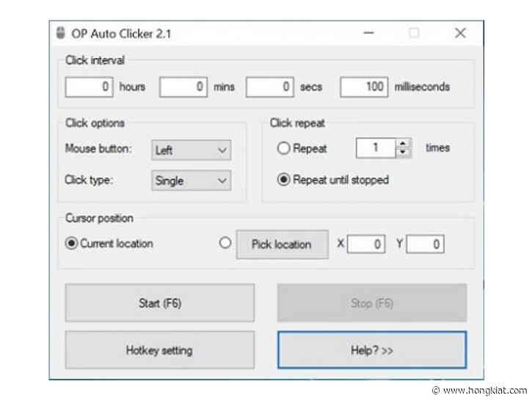The image size is (532, 401).
Task: Click the Pick location button
Action: click(x=283, y=245)
